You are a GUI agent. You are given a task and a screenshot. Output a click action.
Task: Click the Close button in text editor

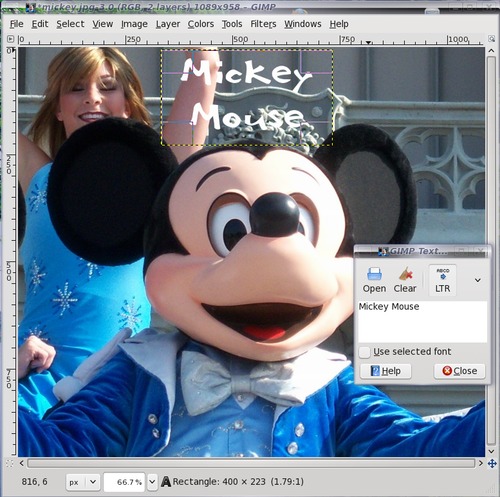click(x=460, y=371)
